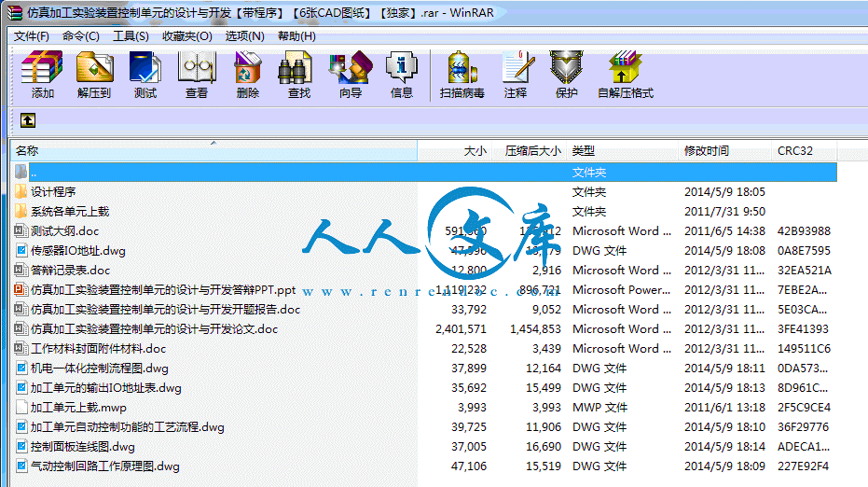
Task: Click the MWP 文件 type cell
Action: point(600,407)
